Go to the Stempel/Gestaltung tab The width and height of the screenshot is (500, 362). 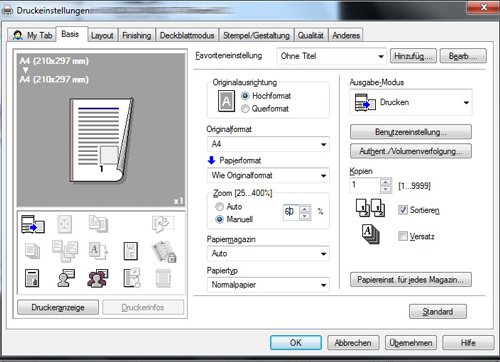point(256,35)
